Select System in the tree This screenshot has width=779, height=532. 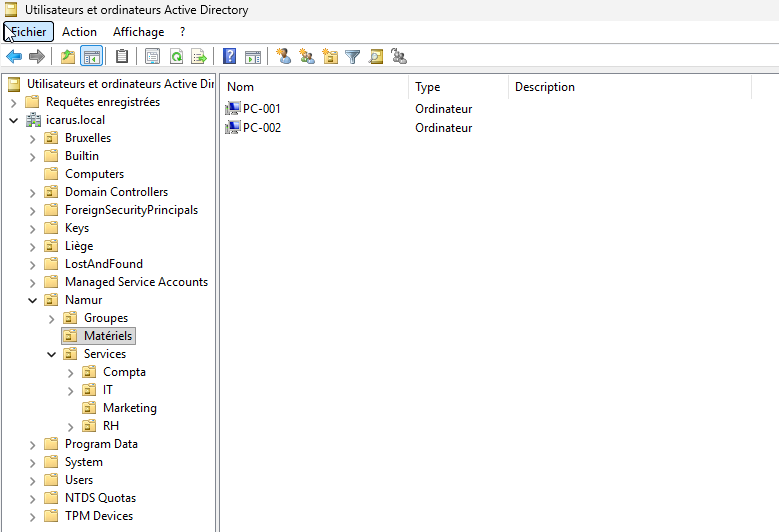pos(83,461)
